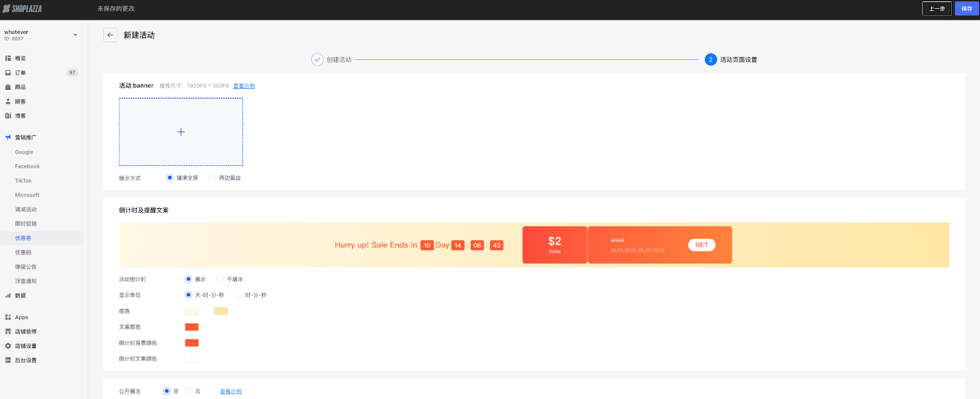The image size is (980, 399).
Task: Click the 保存 save button
Action: tap(967, 9)
